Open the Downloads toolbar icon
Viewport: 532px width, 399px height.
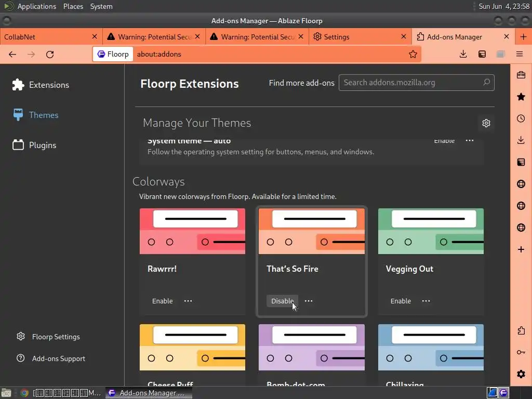pyautogui.click(x=463, y=54)
